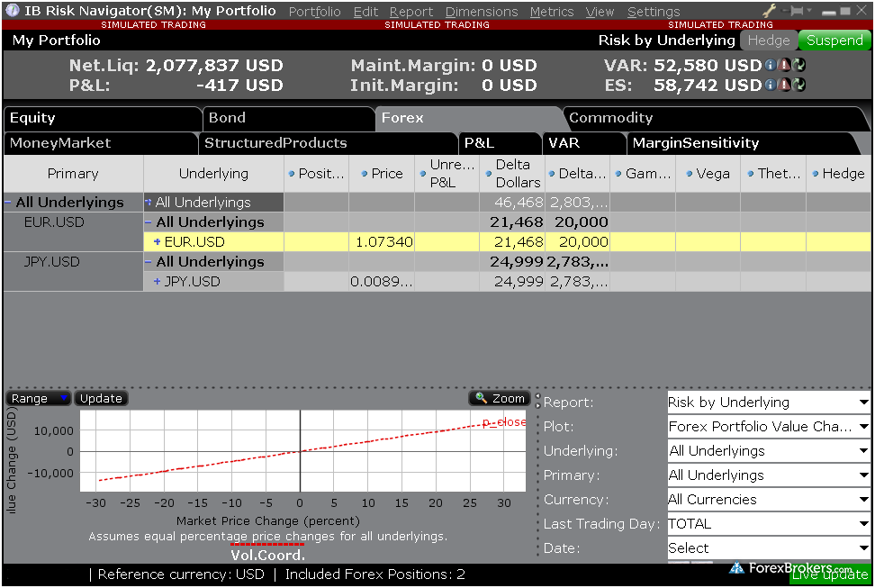
Task: Select the EUR.USD price cell 1.07340
Action: pyautogui.click(x=382, y=242)
